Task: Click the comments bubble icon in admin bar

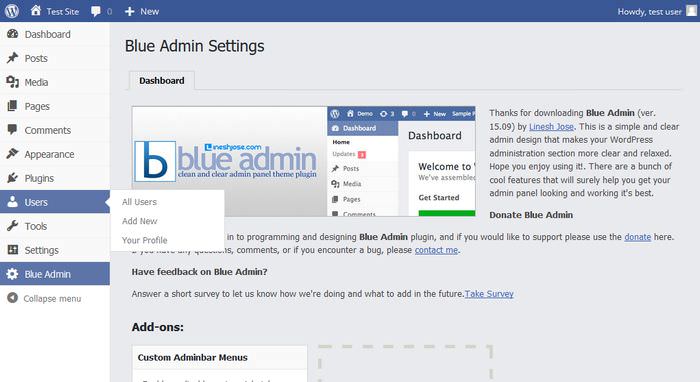Action: tap(96, 12)
